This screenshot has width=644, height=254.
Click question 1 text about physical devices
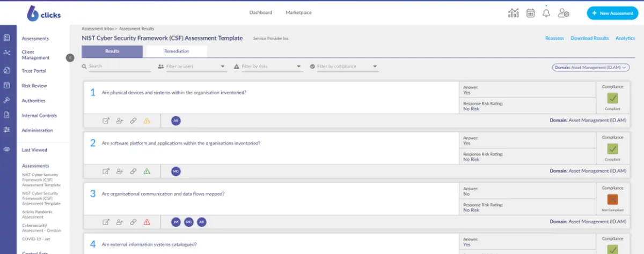pyautogui.click(x=174, y=93)
